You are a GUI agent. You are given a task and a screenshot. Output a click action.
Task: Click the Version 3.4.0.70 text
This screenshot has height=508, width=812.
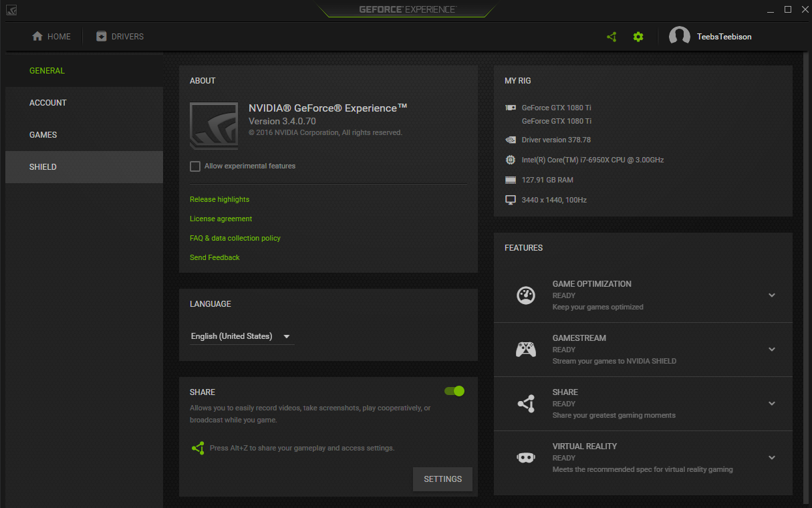tap(282, 121)
